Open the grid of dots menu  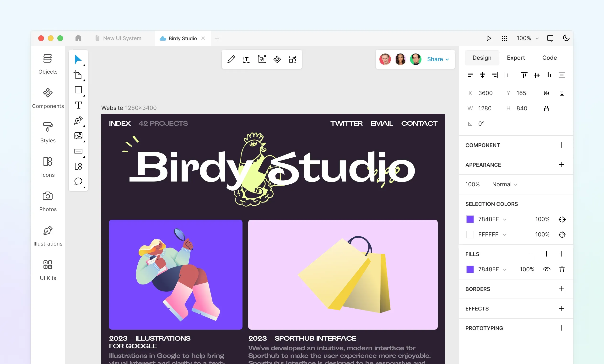click(x=504, y=38)
